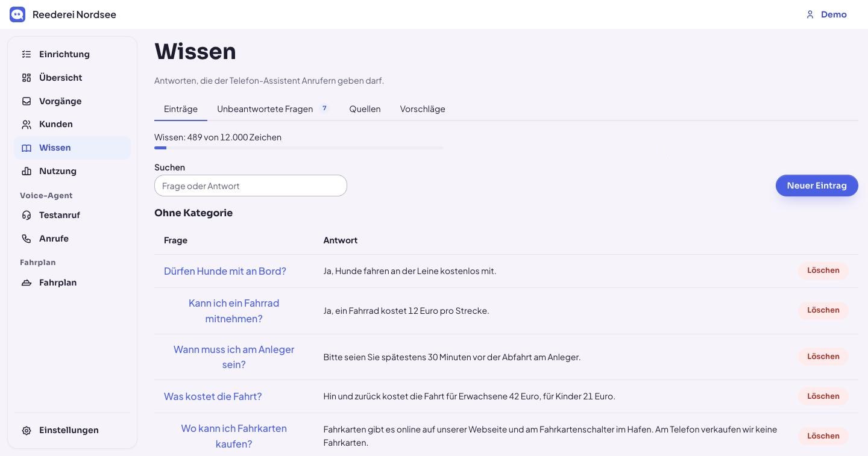Switch to the Quellen tab

tap(365, 109)
